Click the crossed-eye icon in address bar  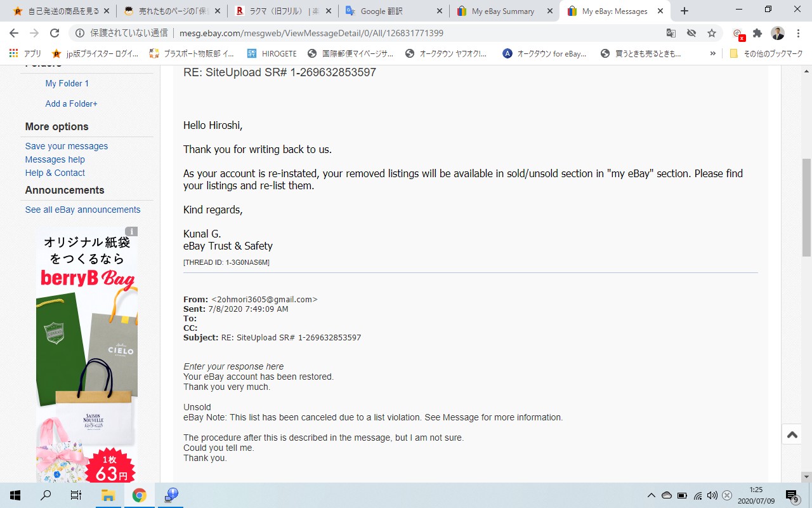pos(691,33)
